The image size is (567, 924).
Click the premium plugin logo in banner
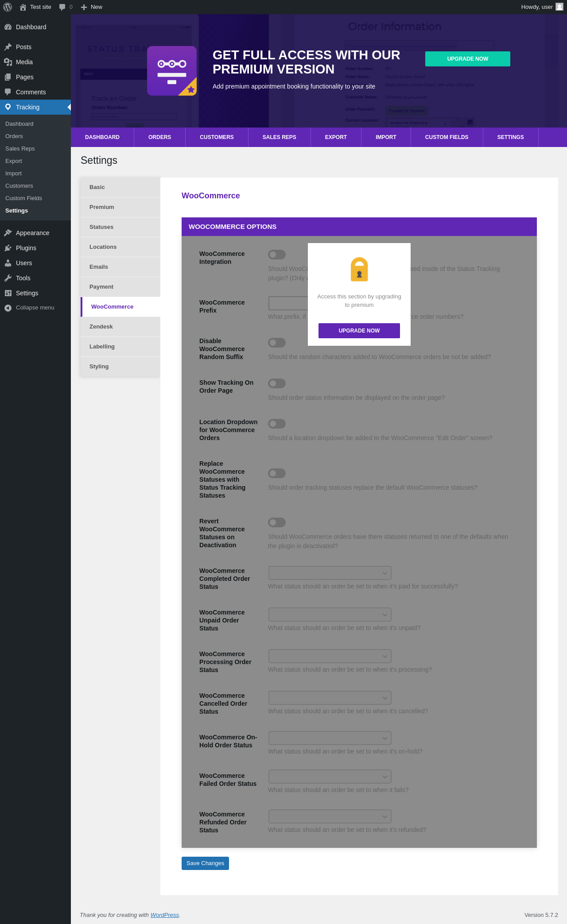[x=172, y=71]
